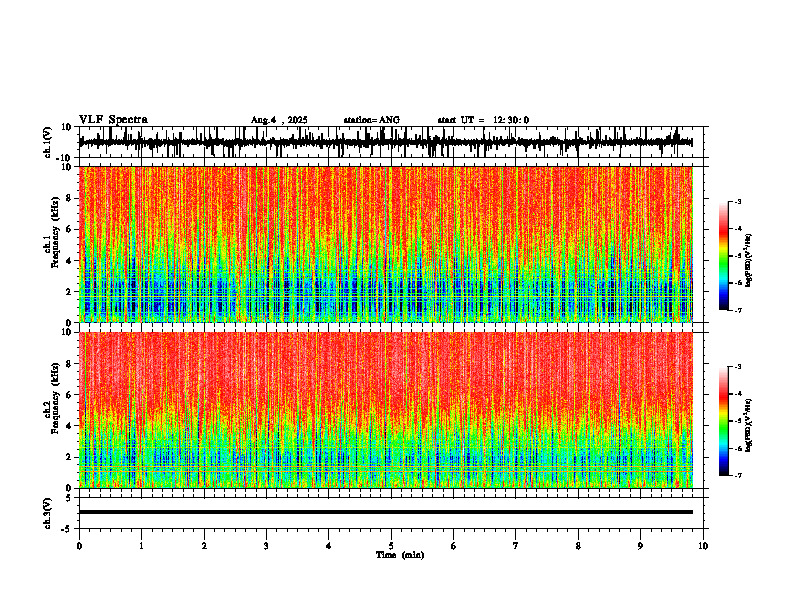Click inside the ch.2 spectrogram panel
This screenshot has width=792, height=612.
click(x=385, y=410)
